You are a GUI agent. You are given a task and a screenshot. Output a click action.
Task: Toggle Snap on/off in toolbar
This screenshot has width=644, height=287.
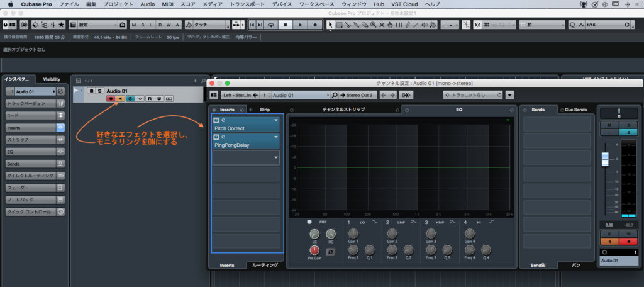pos(477,25)
